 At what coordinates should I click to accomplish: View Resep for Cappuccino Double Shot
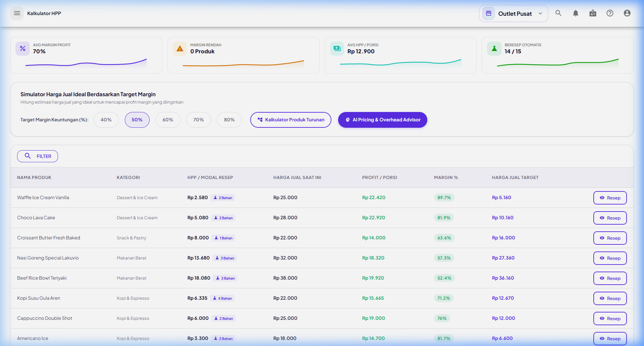pyautogui.click(x=610, y=319)
